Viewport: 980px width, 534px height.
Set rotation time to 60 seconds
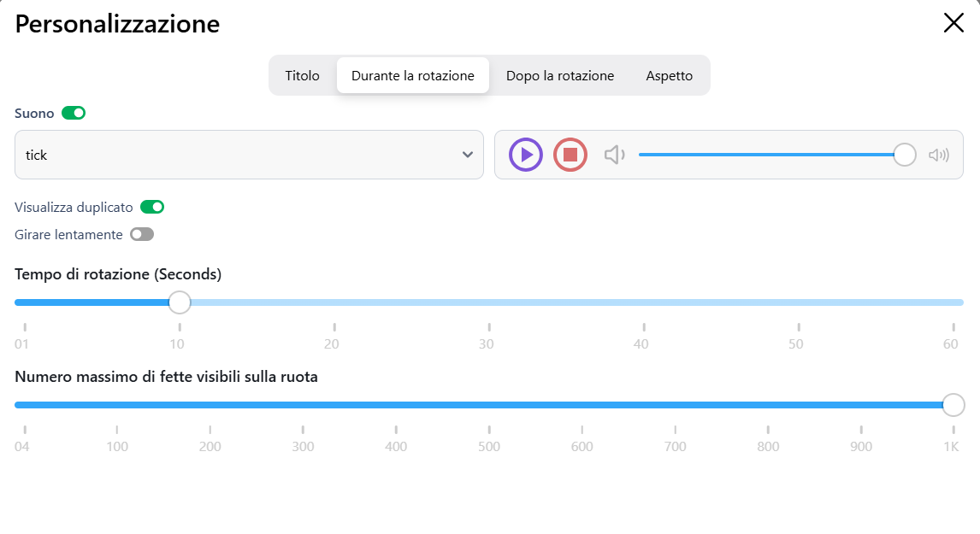coord(953,302)
